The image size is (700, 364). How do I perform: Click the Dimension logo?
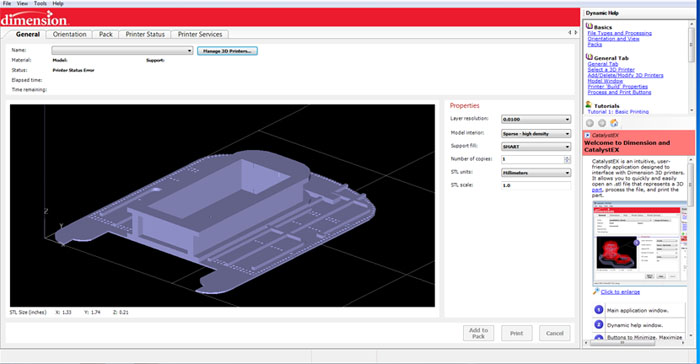click(x=35, y=19)
